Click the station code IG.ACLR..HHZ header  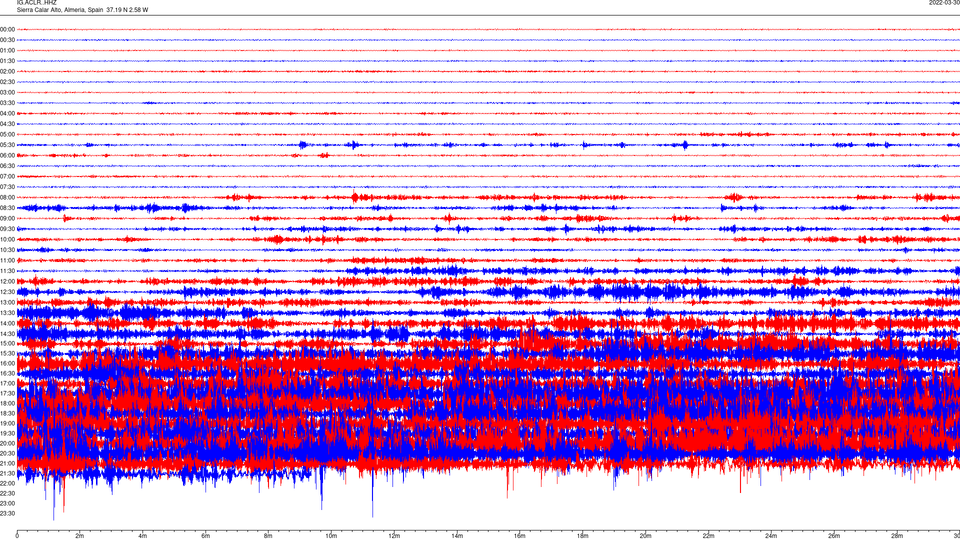point(36,2)
